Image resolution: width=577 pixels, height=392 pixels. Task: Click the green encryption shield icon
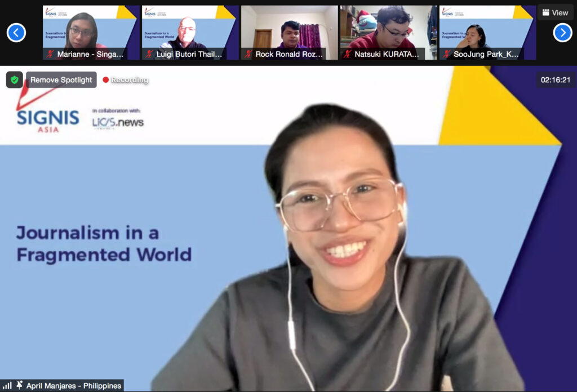(x=15, y=80)
